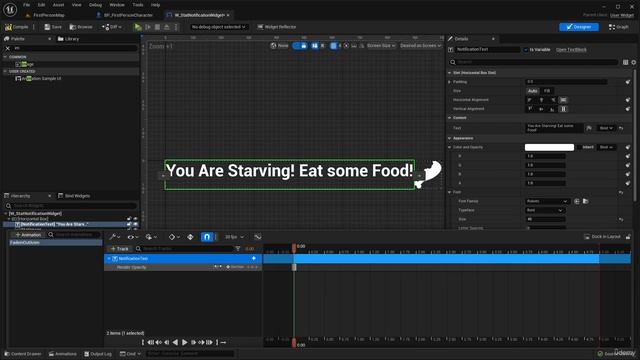Click the track filter funnel icon
640x360 pixels.
[238, 248]
